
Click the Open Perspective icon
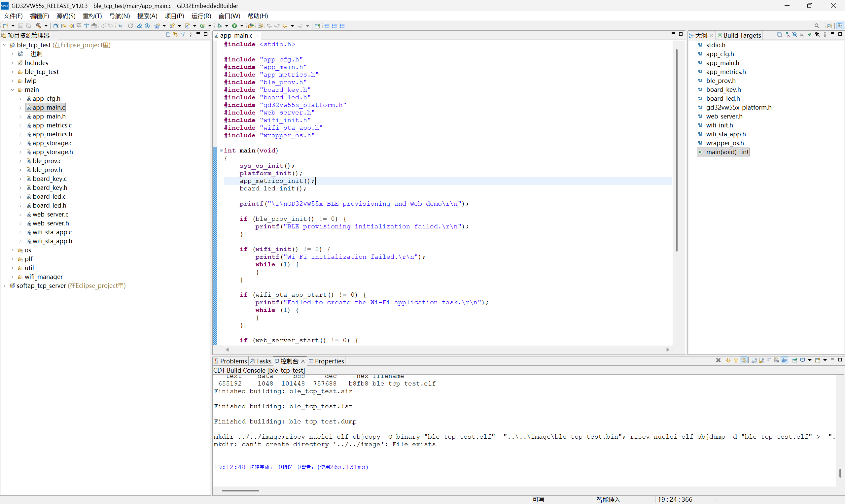pyautogui.click(x=830, y=26)
